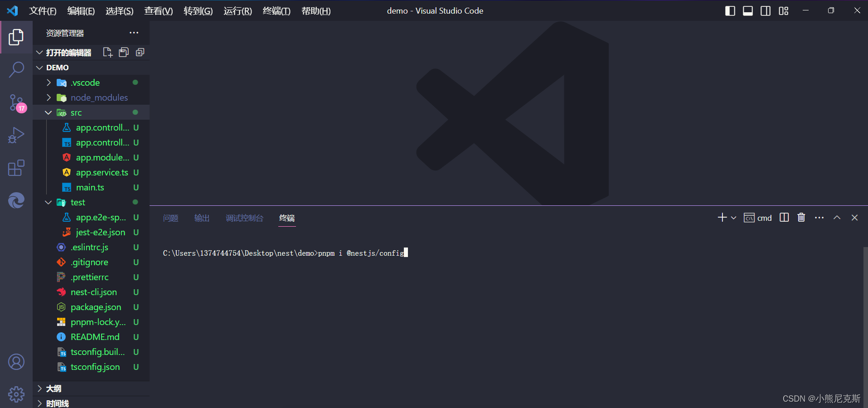Open the Accounts icon in activity bar

pos(16,362)
